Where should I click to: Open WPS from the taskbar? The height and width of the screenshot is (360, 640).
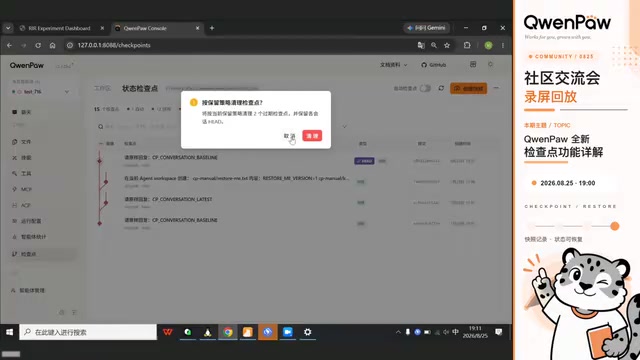(167, 332)
